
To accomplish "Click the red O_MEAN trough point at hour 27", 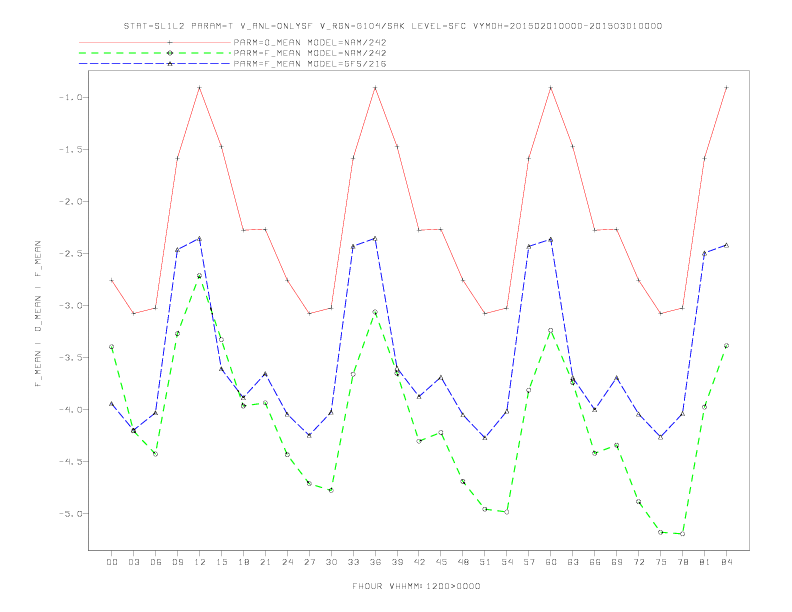I will click(309, 314).
